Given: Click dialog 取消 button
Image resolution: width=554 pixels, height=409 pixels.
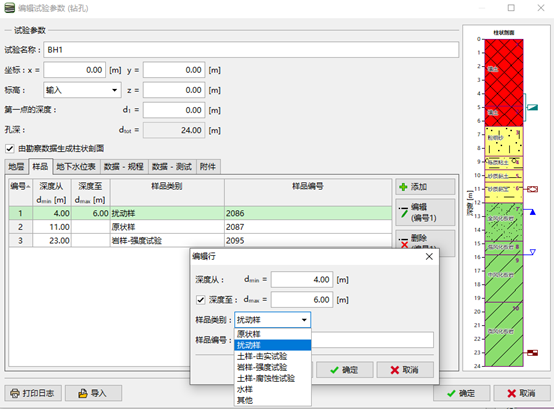Looking at the screenshot, I should (405, 370).
